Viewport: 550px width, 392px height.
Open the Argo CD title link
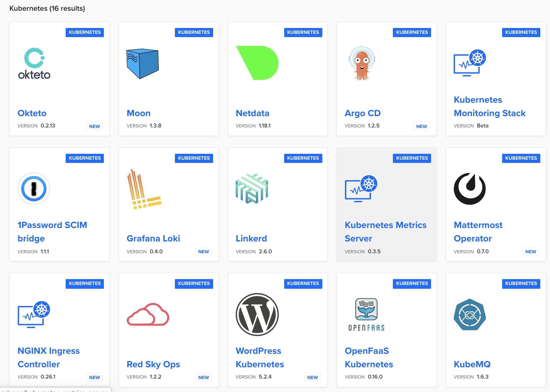pyautogui.click(x=363, y=113)
